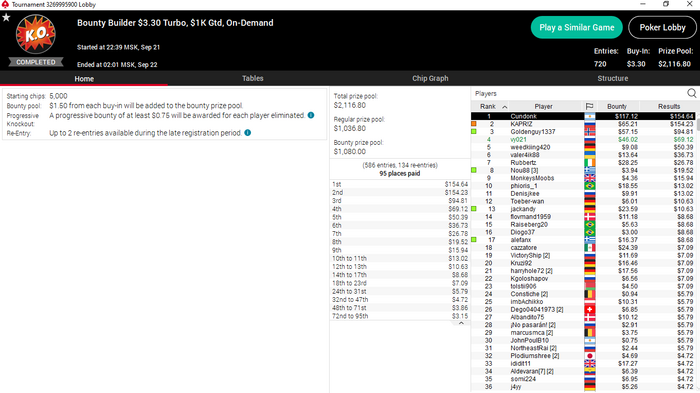Select player row JohnPoulB10

coord(583,340)
